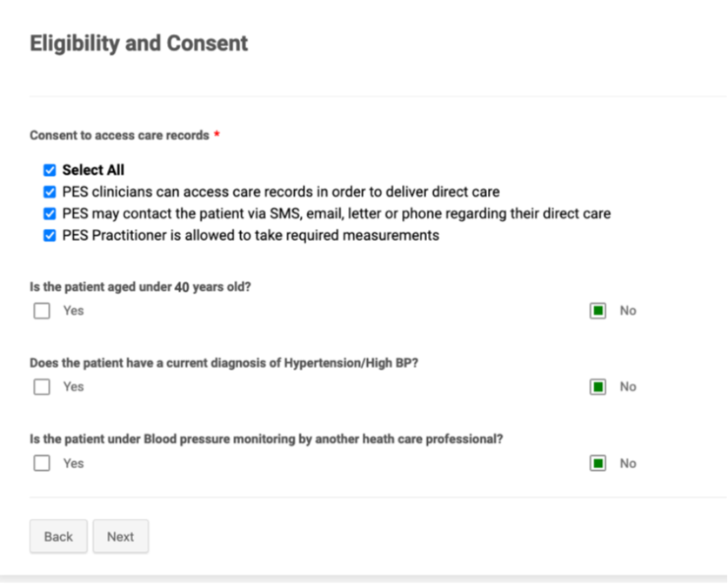The height and width of the screenshot is (584, 728).
Task: Select No for current Hypertension diagnosis
Action: [x=598, y=387]
